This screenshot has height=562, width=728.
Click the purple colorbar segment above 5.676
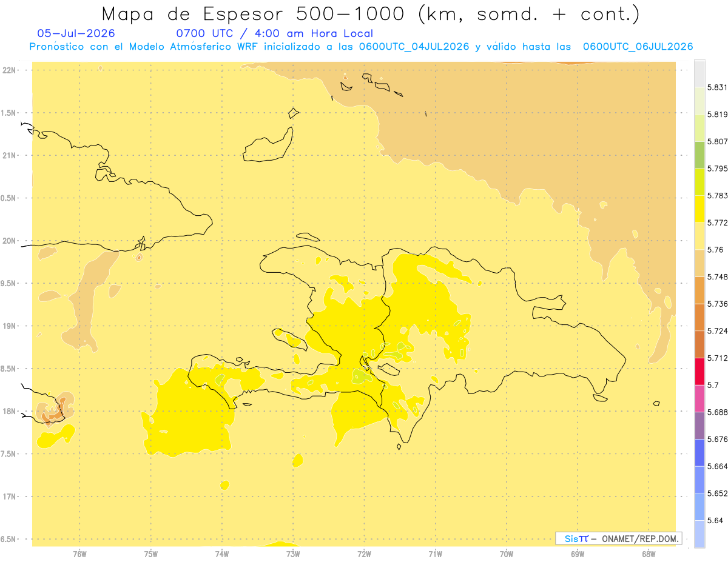coord(699,426)
